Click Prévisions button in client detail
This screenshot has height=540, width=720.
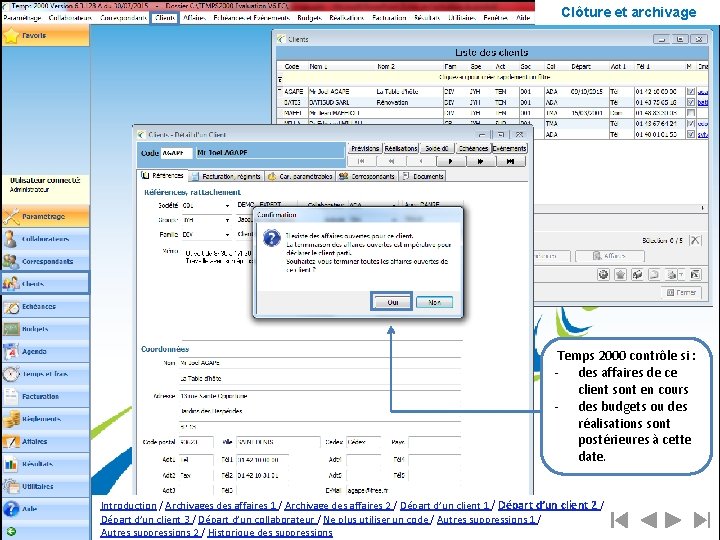click(365, 148)
